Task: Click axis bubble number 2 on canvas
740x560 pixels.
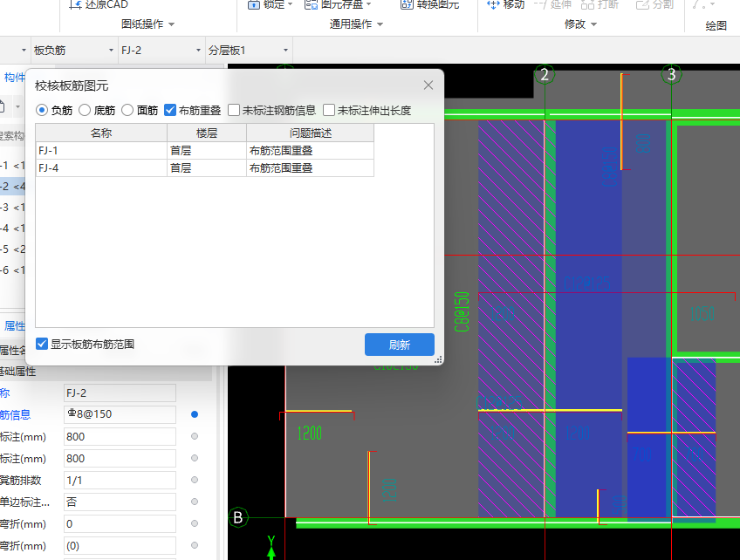Action: [x=545, y=74]
